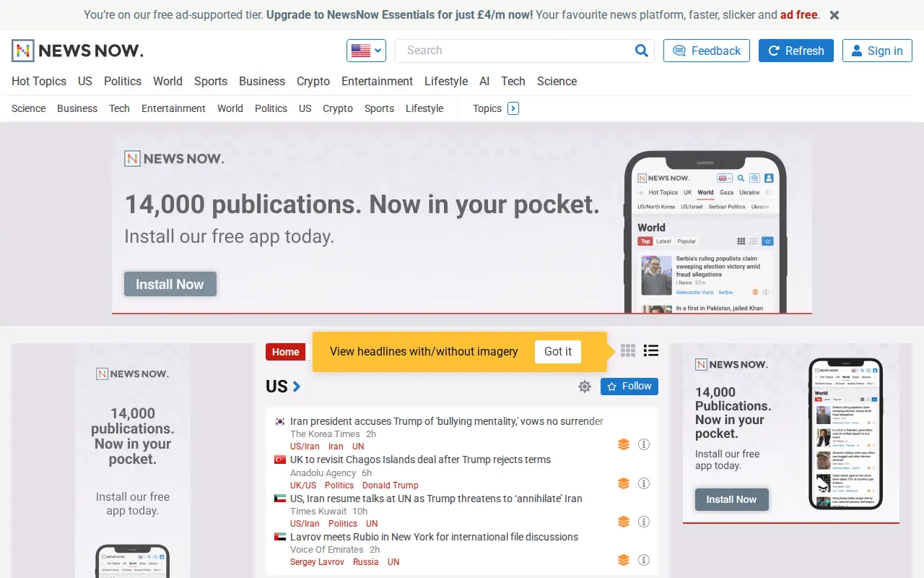Open the settings gear for US feed

585,387
